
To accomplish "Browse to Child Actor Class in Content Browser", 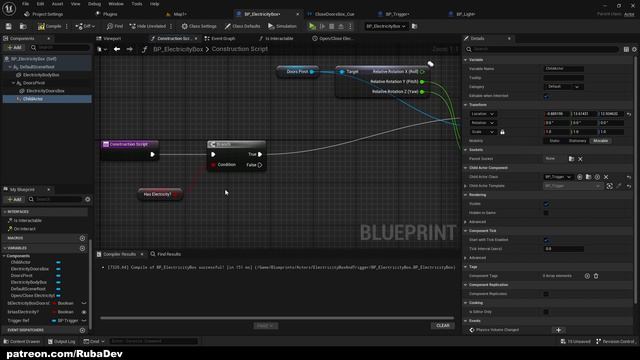I will point(588,177).
